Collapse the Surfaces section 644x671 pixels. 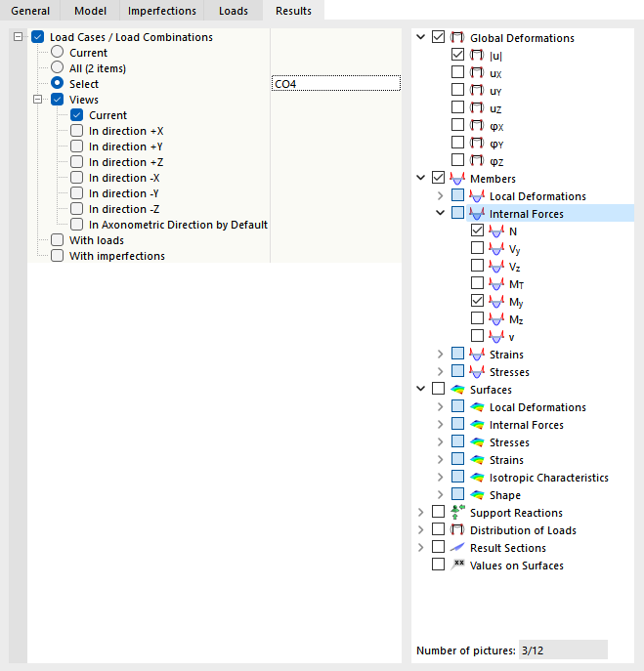(x=421, y=389)
